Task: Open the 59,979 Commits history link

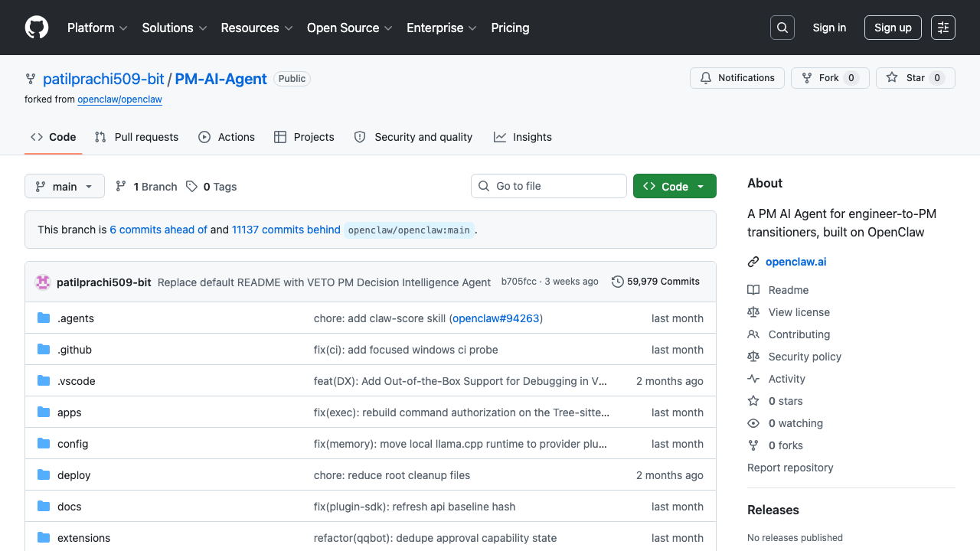Action: point(656,282)
